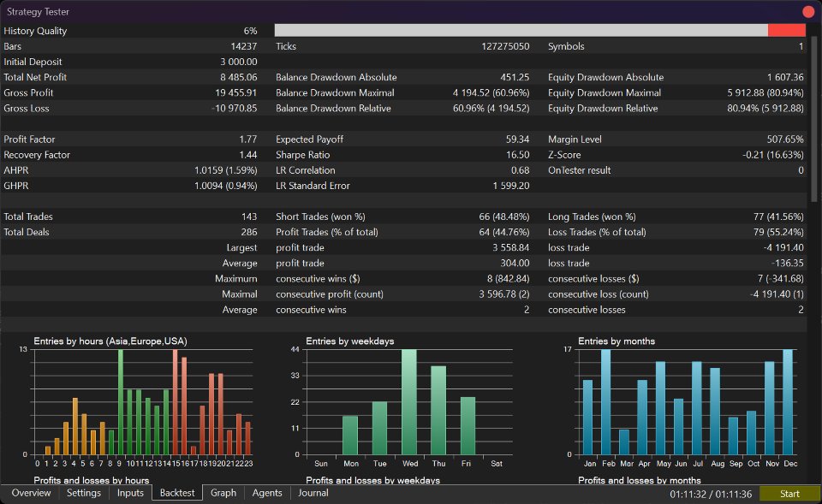Click largest profit trade value 3 558.84
The width and height of the screenshot is (822, 504).
510,248
